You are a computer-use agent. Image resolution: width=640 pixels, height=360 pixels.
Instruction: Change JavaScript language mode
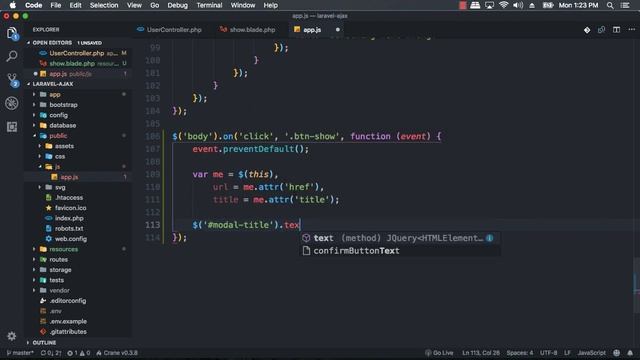(591, 353)
